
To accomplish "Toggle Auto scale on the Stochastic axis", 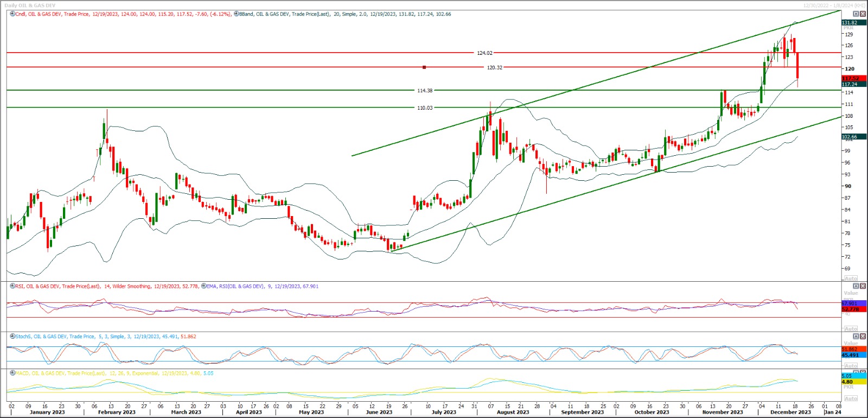I will 851,365.
